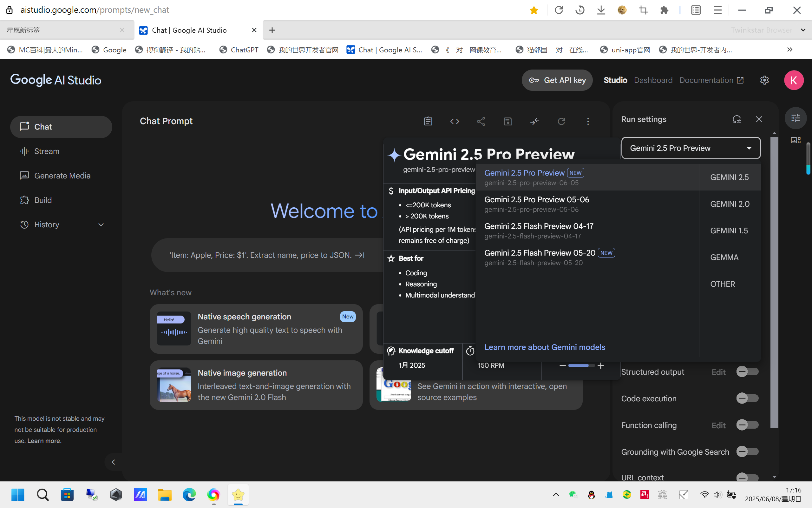Open the browser tab list dropdown arrow
The image size is (812, 508).
(803, 30)
